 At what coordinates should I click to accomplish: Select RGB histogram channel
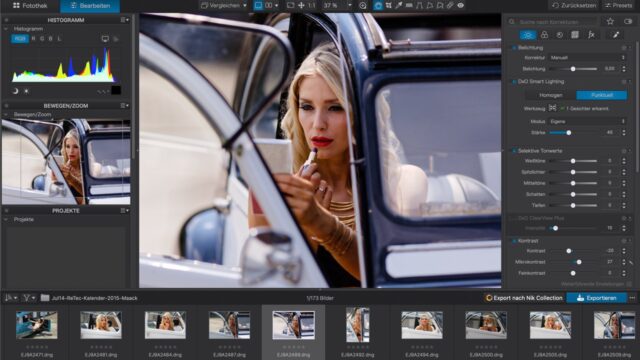pyautogui.click(x=20, y=39)
